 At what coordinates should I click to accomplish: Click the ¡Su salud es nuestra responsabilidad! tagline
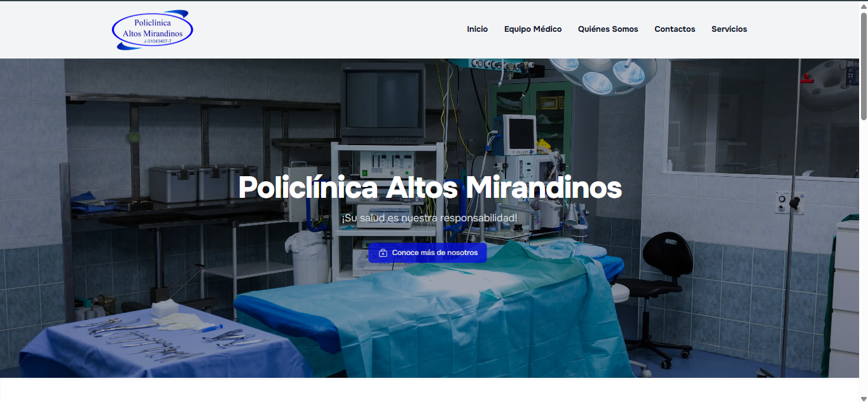point(429,219)
